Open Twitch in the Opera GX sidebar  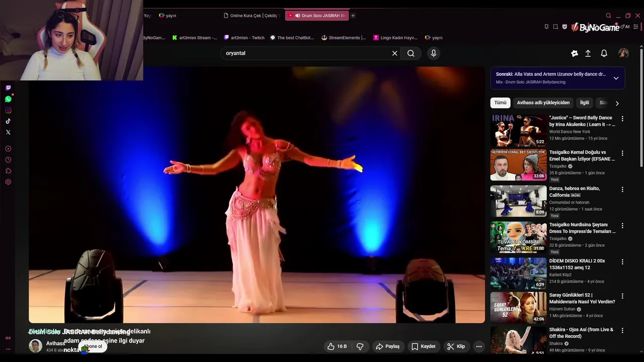8,88
